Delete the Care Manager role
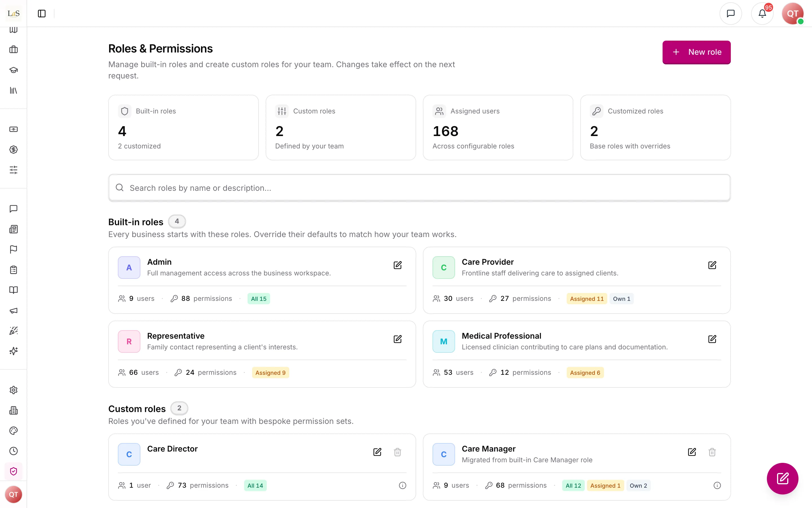 [x=712, y=452]
